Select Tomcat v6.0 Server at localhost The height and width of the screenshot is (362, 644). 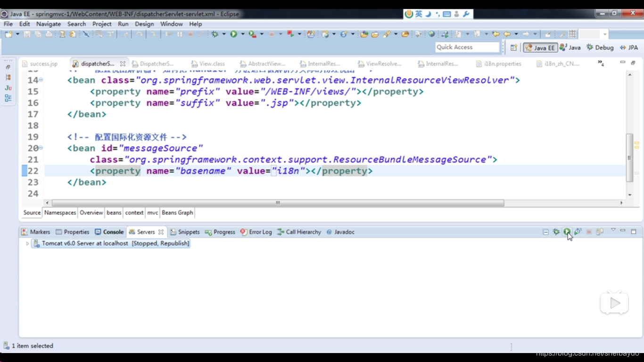click(111, 244)
